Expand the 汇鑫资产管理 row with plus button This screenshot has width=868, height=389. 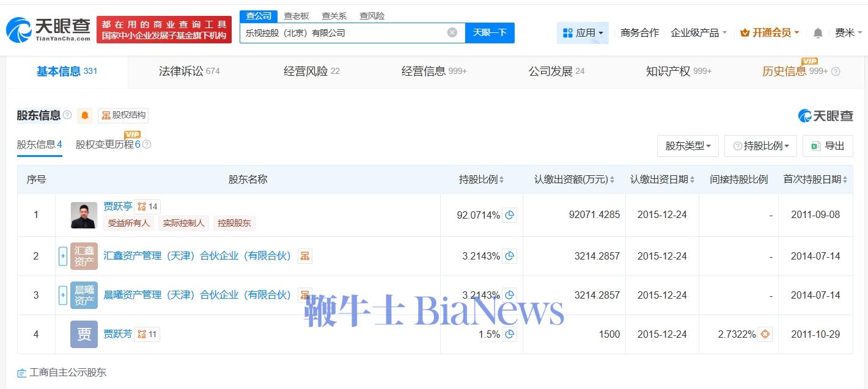62,256
